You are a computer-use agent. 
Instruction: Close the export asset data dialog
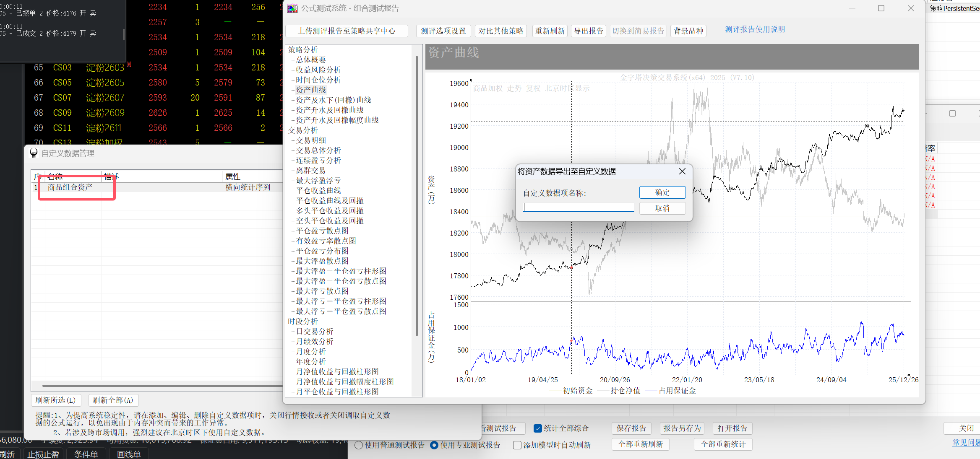click(682, 171)
